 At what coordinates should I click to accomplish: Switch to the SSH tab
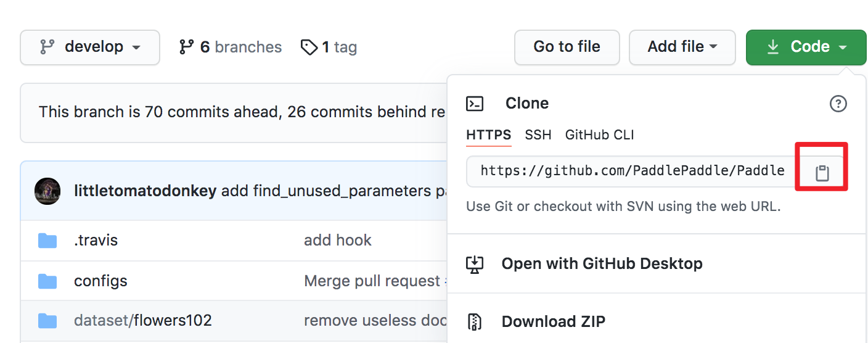tap(538, 135)
